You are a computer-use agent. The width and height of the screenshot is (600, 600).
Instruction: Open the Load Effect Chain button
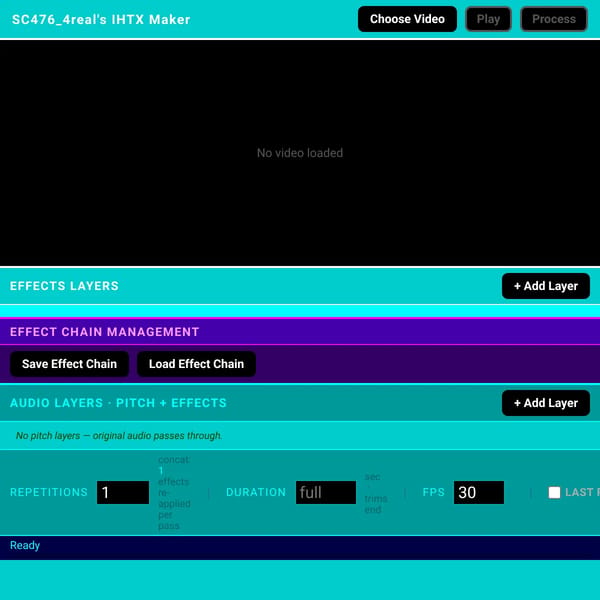coord(196,364)
